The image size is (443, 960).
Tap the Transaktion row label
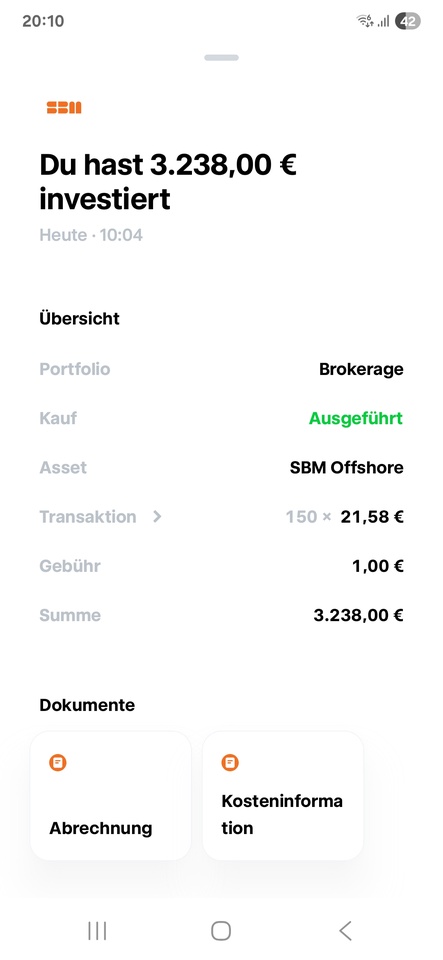(87, 517)
